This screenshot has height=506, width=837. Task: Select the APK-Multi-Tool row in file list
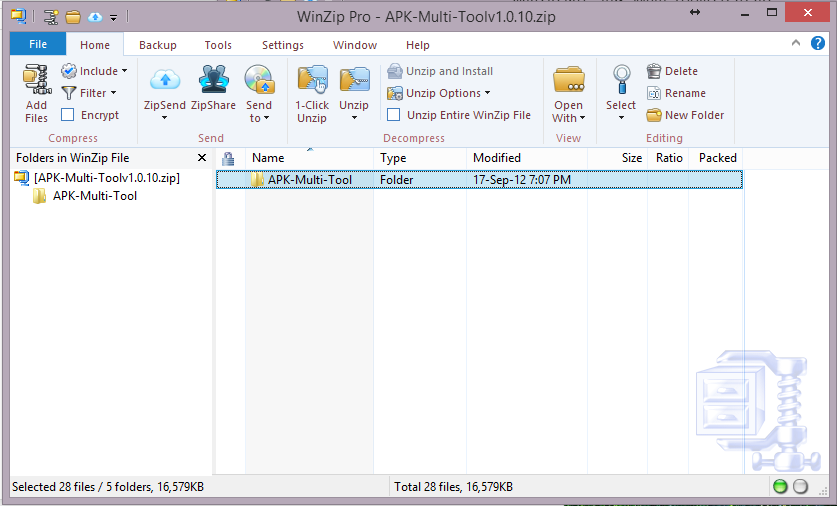(x=479, y=180)
